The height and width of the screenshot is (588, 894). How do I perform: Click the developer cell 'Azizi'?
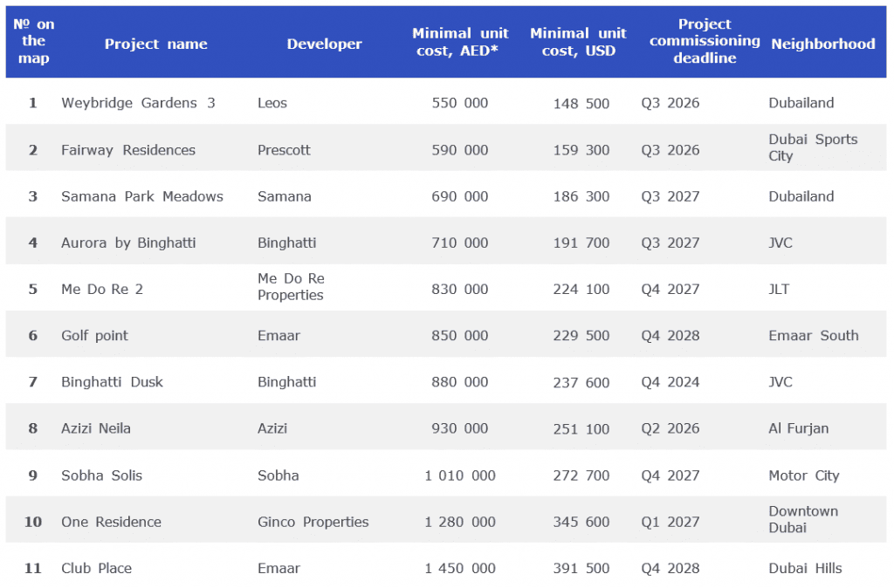tap(272, 428)
